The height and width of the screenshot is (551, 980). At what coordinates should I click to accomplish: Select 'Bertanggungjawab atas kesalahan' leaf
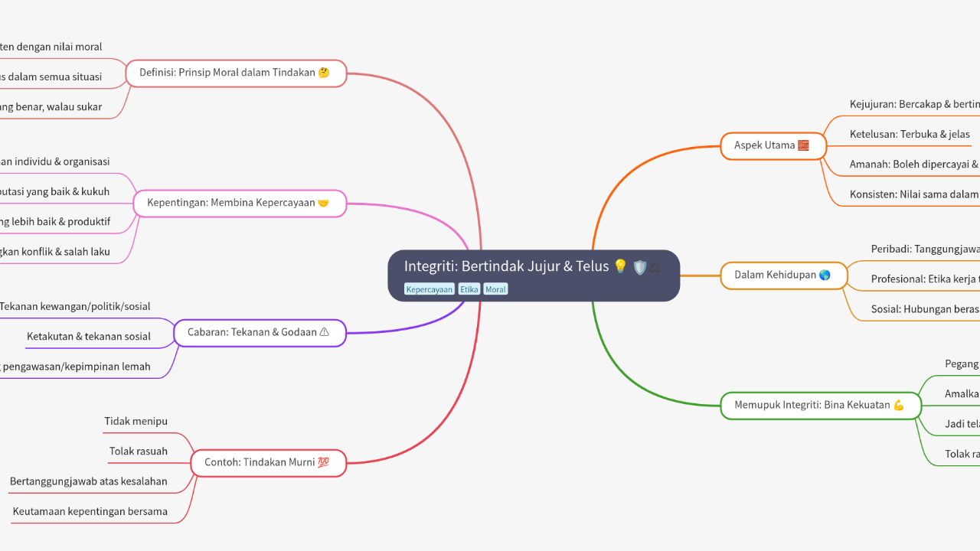click(x=89, y=481)
